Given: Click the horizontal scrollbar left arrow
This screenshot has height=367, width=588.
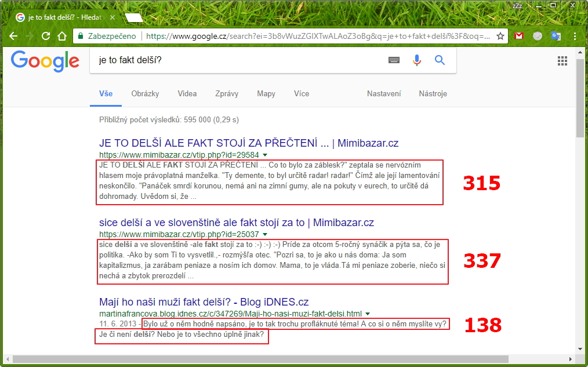Looking at the screenshot, I should (x=7, y=359).
